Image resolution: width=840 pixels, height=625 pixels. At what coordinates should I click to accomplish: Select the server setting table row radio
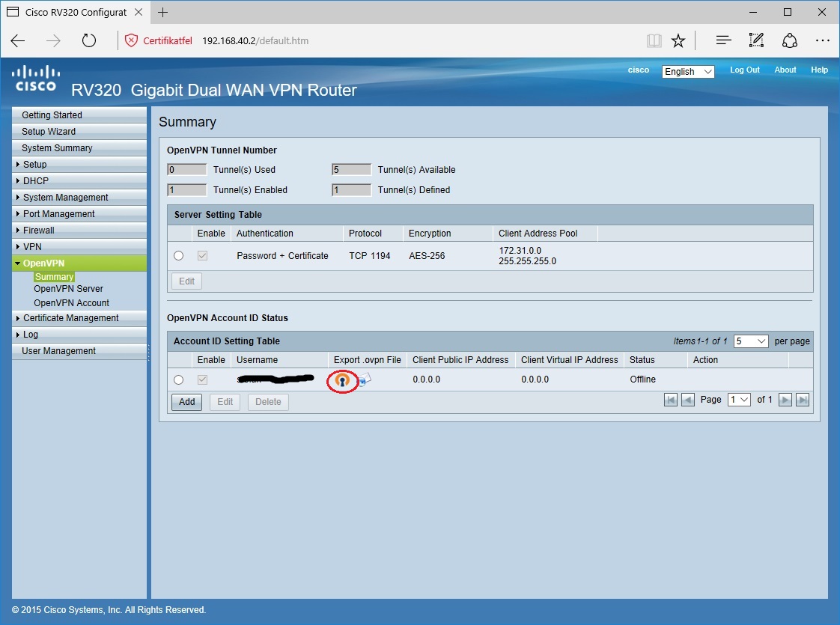coord(178,256)
